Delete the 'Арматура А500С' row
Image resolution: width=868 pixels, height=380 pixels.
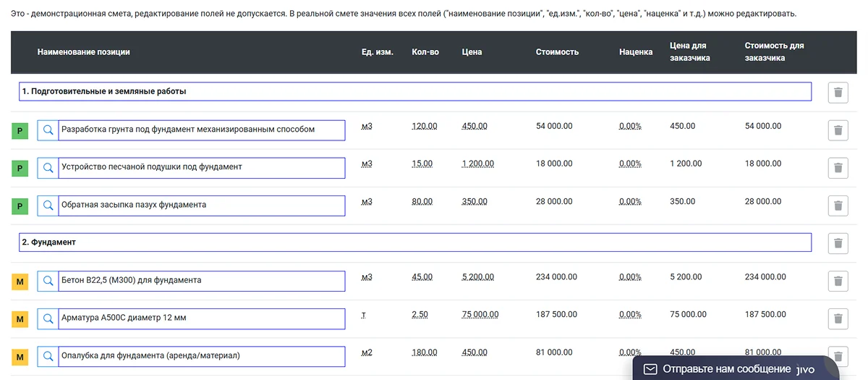pos(838,318)
